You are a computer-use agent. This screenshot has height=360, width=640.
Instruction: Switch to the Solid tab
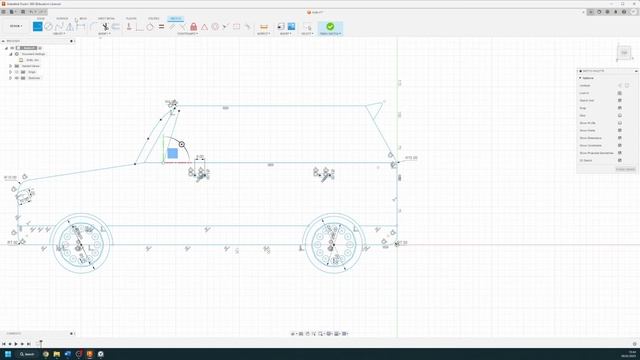(40, 19)
